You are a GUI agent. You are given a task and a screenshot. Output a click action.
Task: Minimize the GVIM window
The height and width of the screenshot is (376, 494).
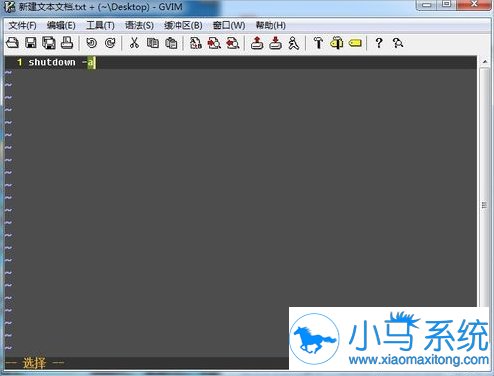coord(427,5)
